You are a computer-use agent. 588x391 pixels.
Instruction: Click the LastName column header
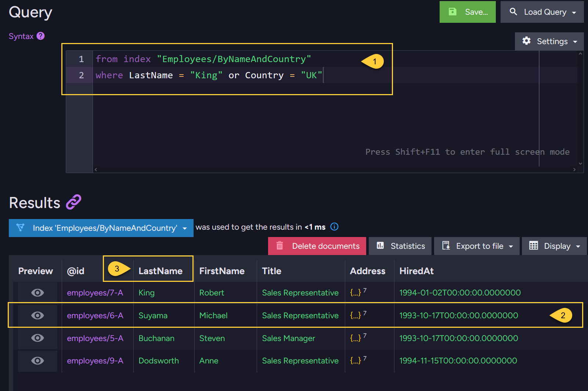coord(160,271)
